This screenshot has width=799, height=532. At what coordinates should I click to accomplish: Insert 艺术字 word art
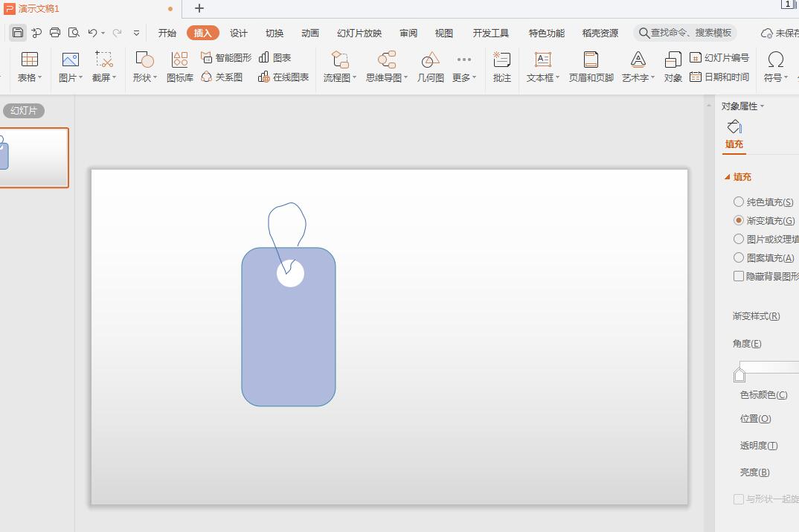pyautogui.click(x=638, y=67)
